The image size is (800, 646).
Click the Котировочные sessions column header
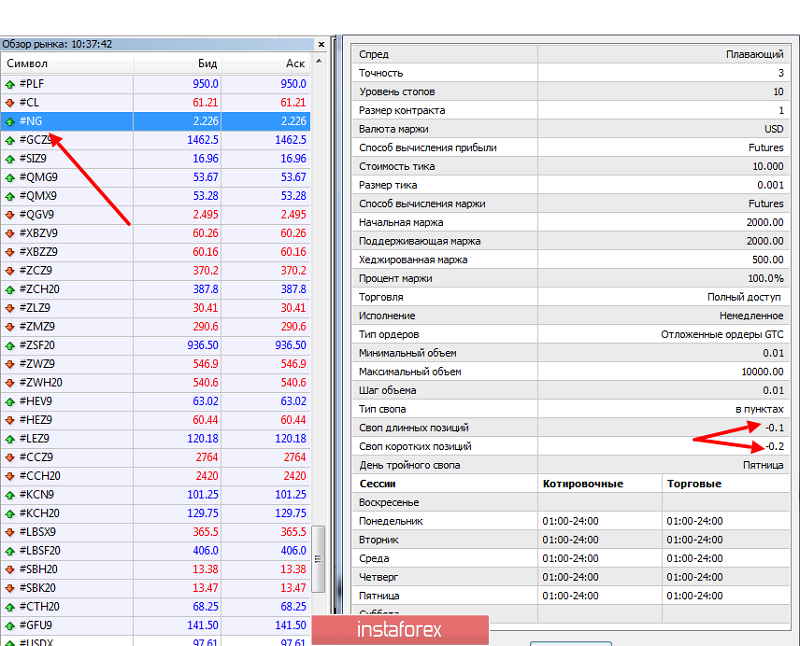pos(583,484)
